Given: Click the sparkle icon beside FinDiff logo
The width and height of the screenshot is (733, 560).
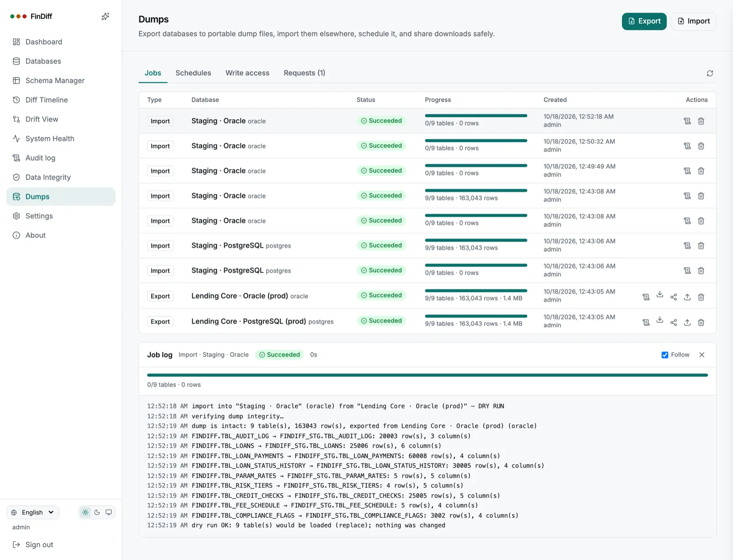Looking at the screenshot, I should tap(105, 16).
